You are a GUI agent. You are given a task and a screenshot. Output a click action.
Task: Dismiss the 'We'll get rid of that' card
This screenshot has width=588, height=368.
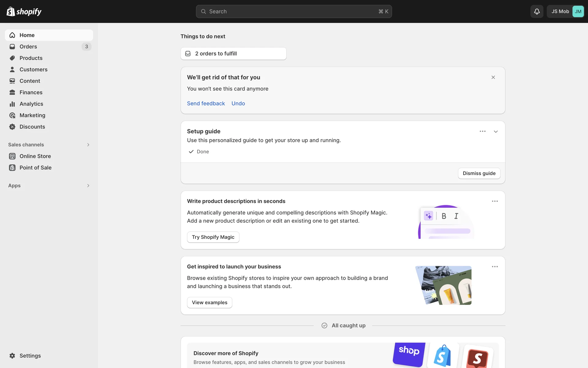pyautogui.click(x=493, y=77)
